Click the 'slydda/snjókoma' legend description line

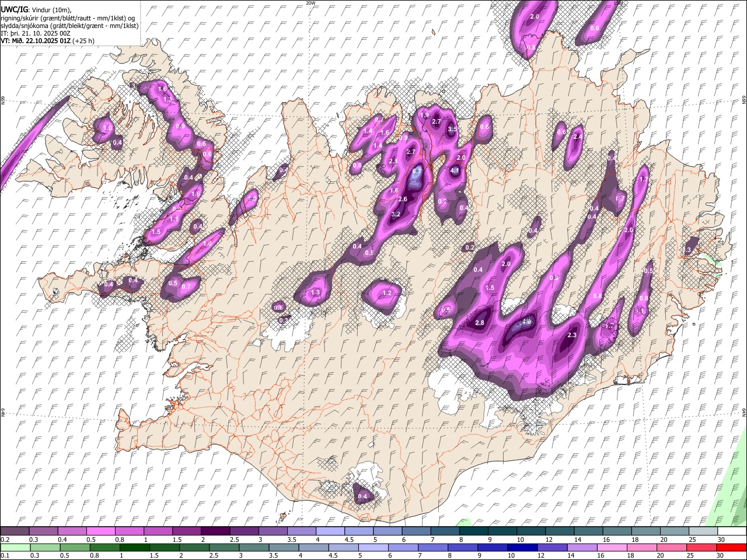69,26
